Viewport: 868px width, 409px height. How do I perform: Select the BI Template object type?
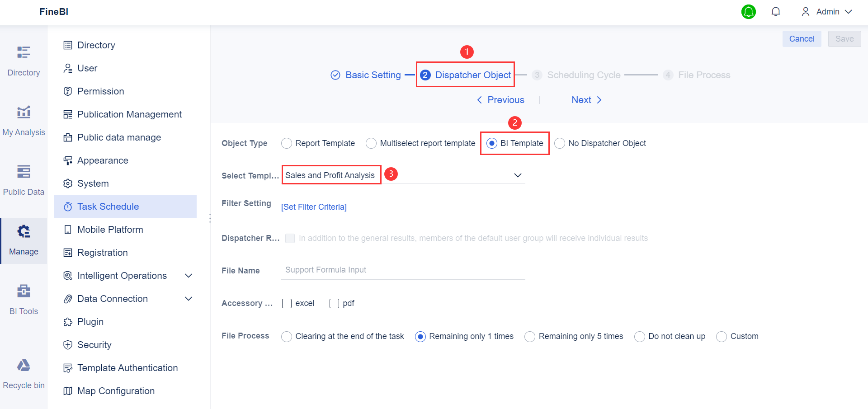click(491, 143)
